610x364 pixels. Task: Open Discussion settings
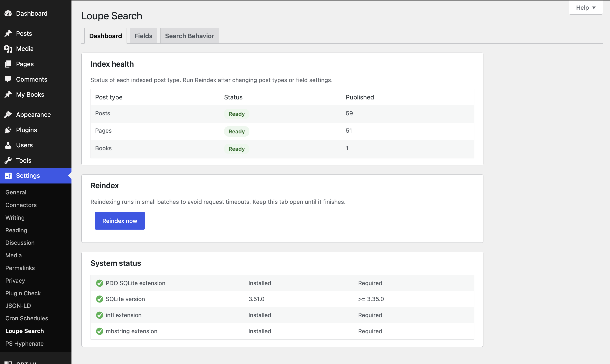pos(20,243)
